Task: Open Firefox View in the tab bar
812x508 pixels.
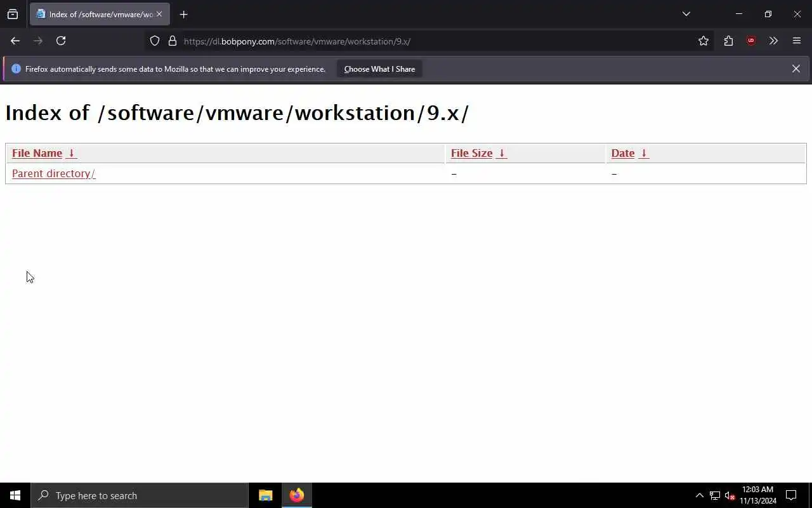Action: 13,14
